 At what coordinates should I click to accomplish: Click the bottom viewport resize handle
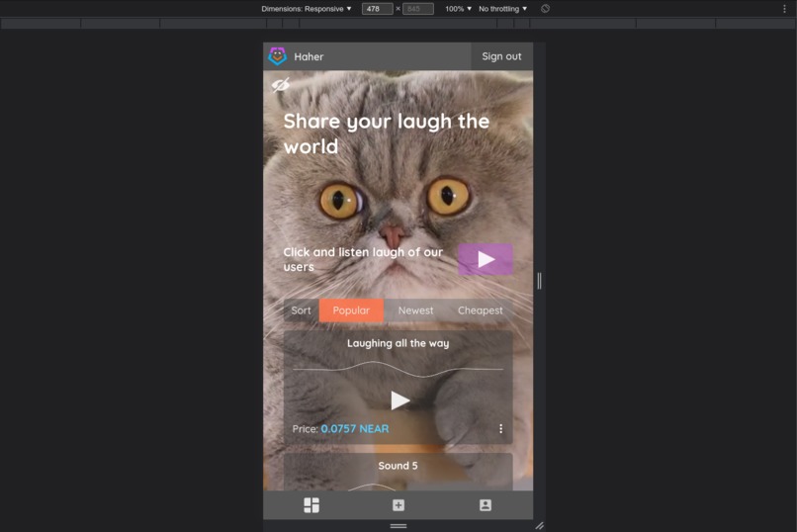click(398, 526)
